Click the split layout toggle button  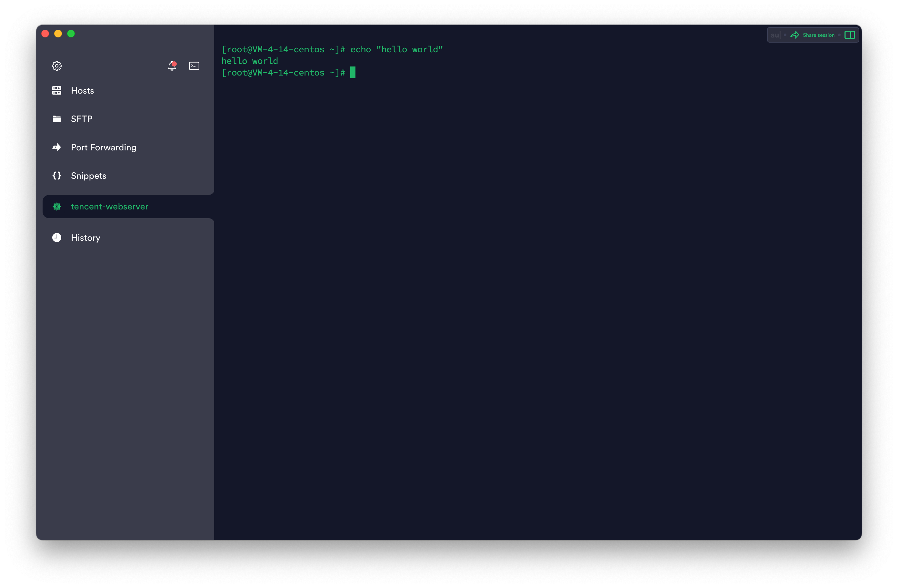coord(851,35)
